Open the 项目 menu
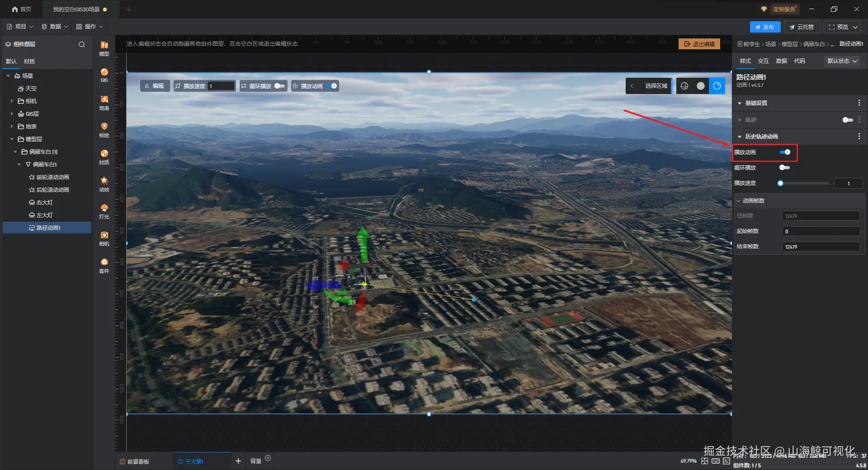Image resolution: width=868 pixels, height=470 pixels. [x=20, y=27]
